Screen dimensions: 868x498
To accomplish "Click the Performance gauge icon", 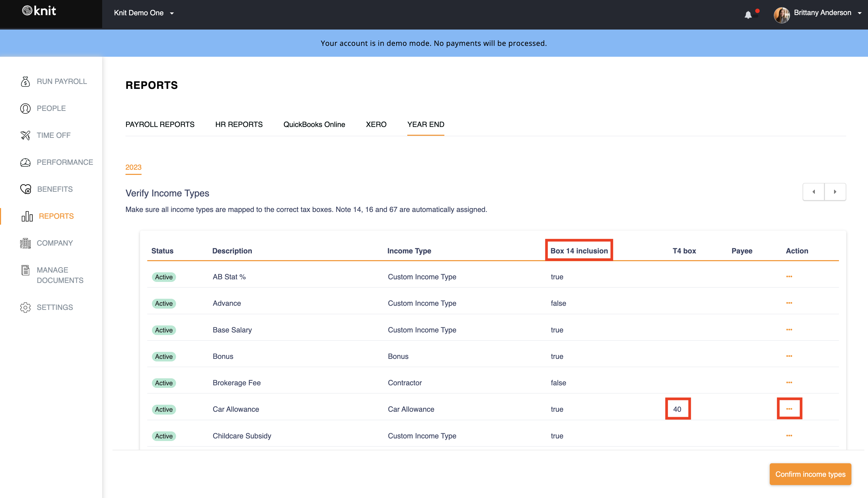I will [x=25, y=162].
